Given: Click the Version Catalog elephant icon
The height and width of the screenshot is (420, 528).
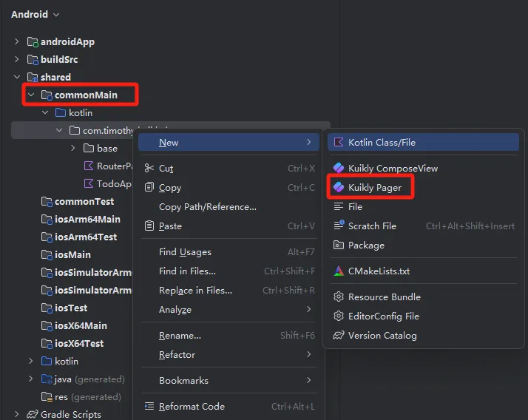Looking at the screenshot, I should coord(339,335).
